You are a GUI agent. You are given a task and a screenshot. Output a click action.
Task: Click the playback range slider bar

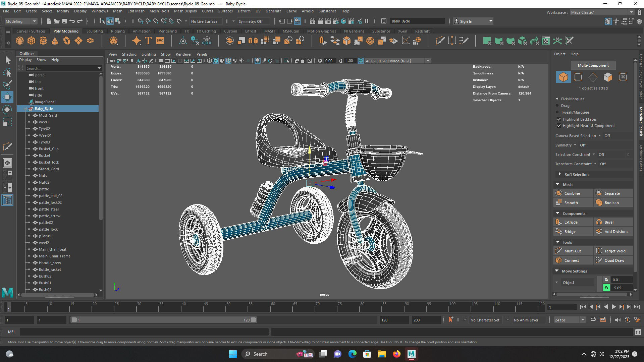coord(164,320)
